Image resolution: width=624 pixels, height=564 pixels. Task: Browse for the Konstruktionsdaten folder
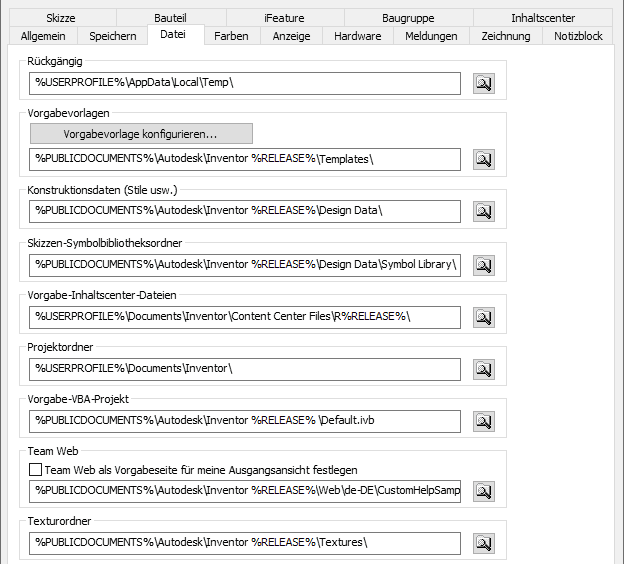point(484,211)
